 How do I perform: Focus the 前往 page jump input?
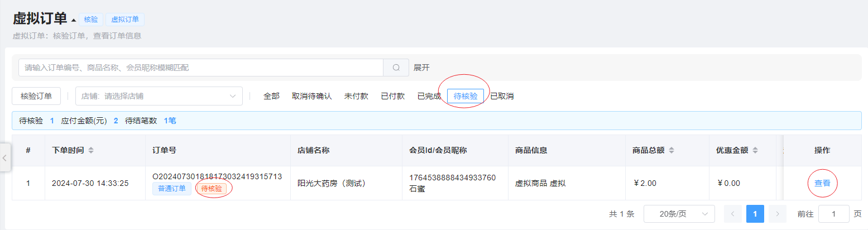tap(834, 214)
